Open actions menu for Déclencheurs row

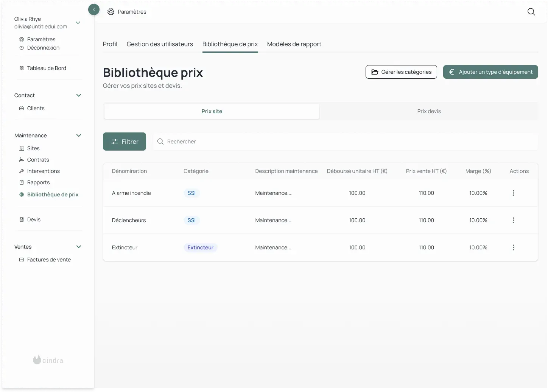(x=514, y=220)
